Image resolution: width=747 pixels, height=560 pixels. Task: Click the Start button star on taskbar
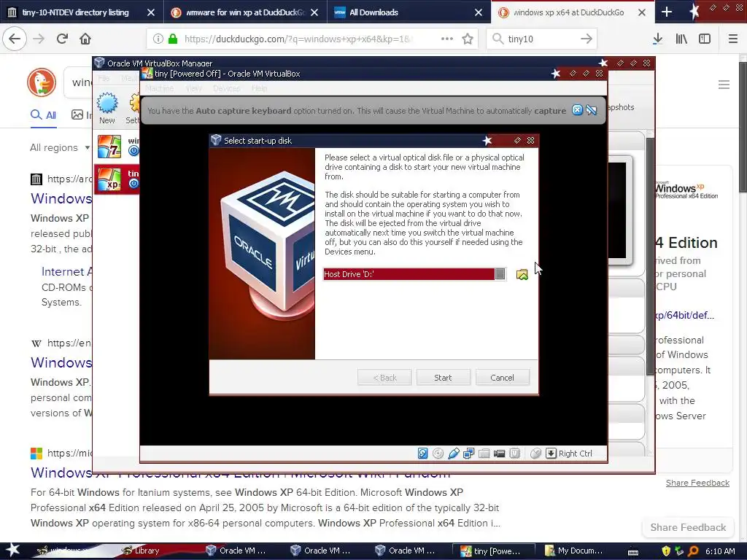pos(12,551)
